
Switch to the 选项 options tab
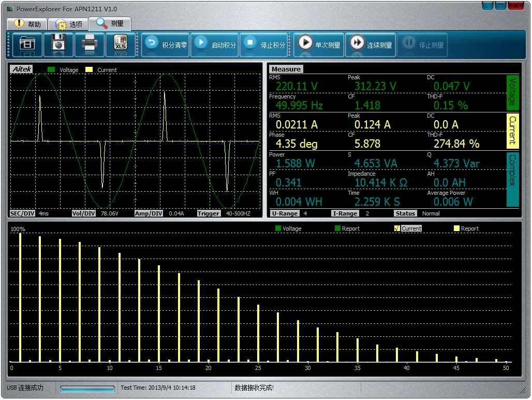68,24
